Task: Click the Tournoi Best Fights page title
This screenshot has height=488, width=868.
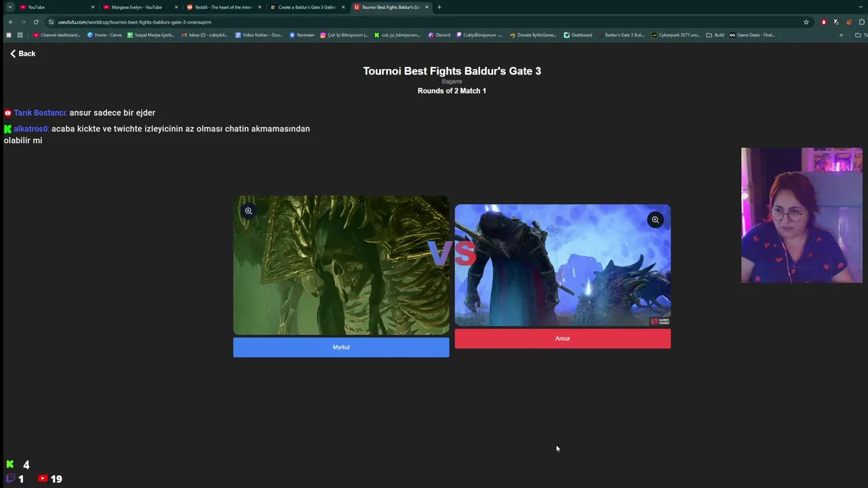Action: (x=452, y=71)
